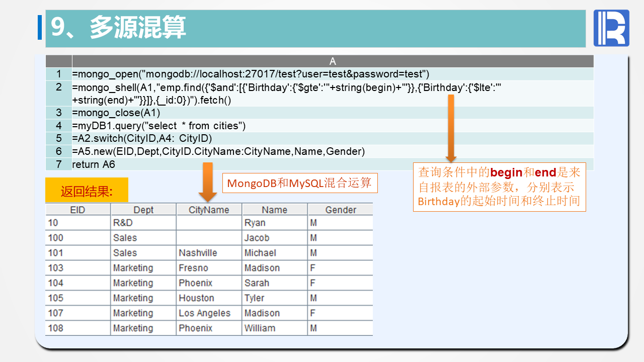This screenshot has height=362, width=644.
Task: Click the Phoenix cell in Sarah's row
Action: 209,283
